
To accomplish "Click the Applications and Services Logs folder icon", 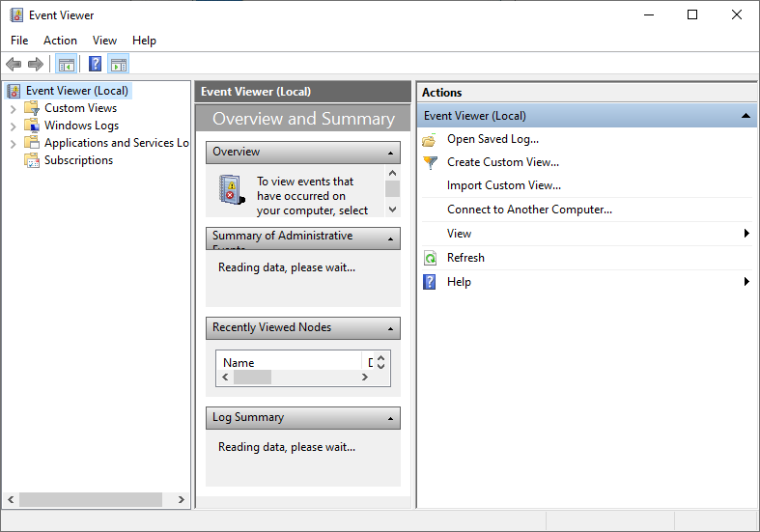I will point(32,143).
